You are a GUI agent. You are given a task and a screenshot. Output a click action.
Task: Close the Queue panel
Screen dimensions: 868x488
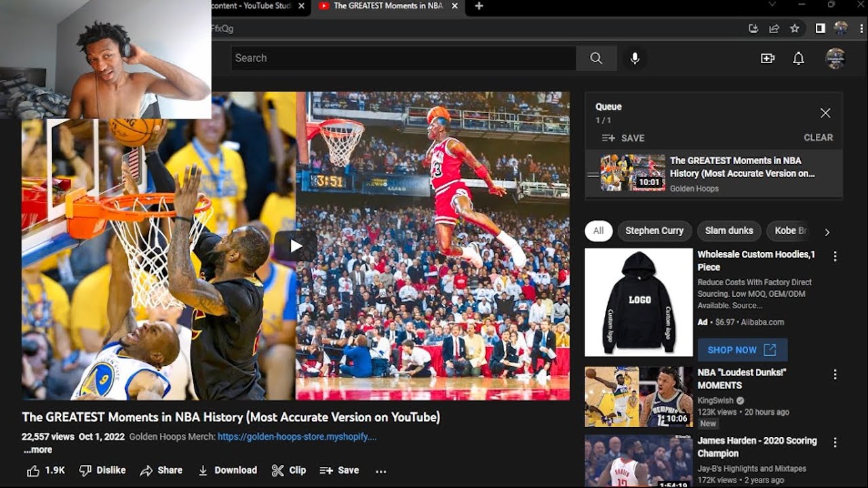(x=825, y=113)
